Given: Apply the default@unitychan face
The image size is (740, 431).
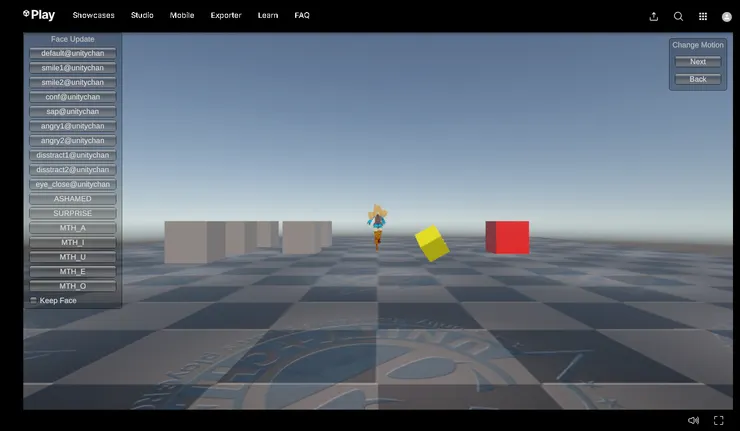Looking at the screenshot, I should pyautogui.click(x=73, y=53).
